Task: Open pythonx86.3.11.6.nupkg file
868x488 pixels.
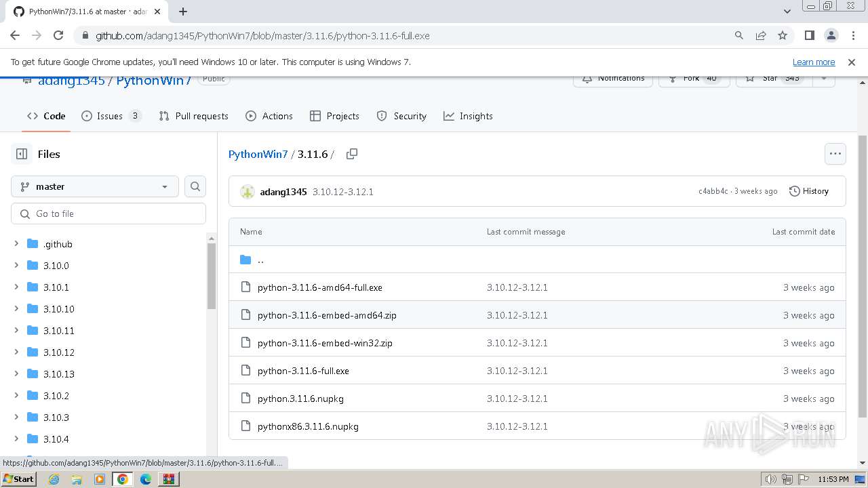Action: [x=308, y=426]
